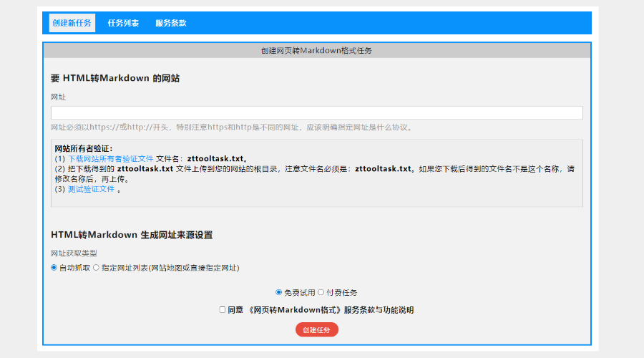The image size is (644, 358).
Task: Check the 同意 terms checkbox
Action: click(x=223, y=309)
